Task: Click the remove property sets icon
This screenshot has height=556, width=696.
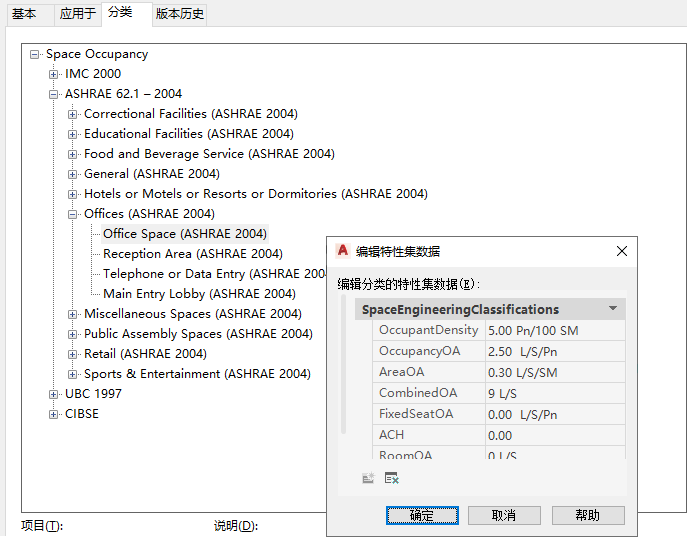Action: 392,478
